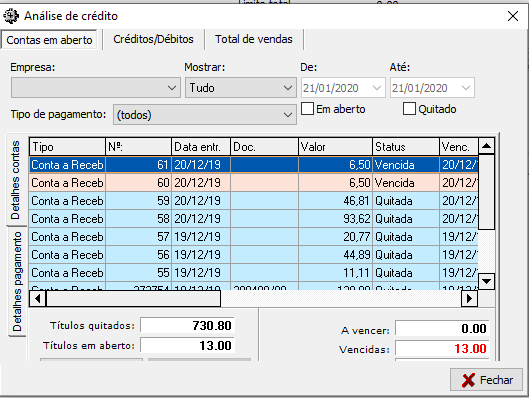Click the A vencer field 0.00
The height and width of the screenshot is (398, 529).
(x=442, y=329)
